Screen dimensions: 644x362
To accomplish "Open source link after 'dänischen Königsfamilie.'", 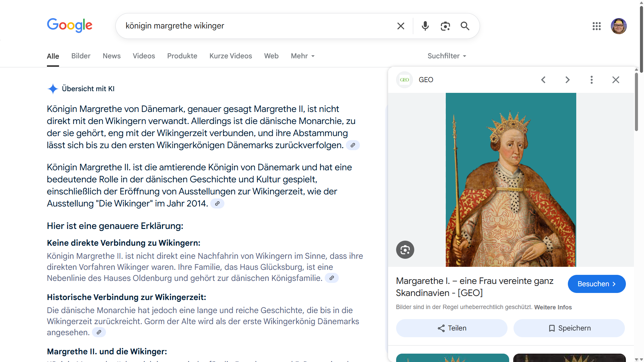I will point(332,278).
